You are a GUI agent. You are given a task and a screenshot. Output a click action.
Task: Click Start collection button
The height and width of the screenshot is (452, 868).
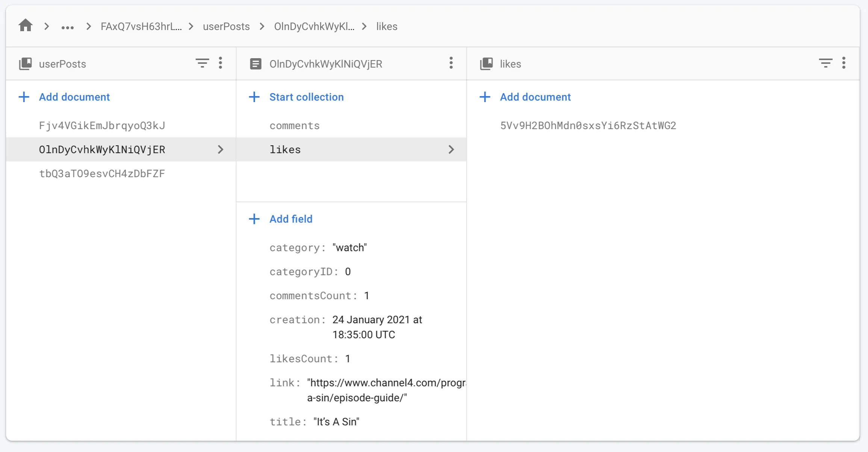coord(306,97)
